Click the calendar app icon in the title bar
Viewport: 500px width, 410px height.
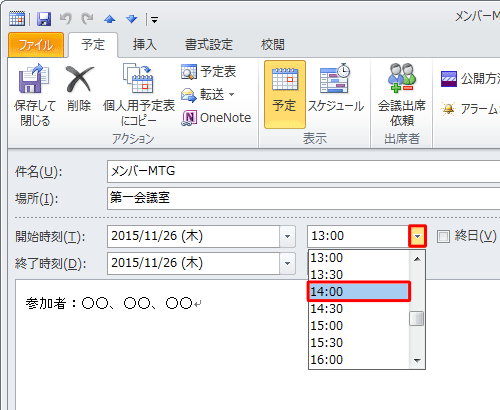point(17,19)
